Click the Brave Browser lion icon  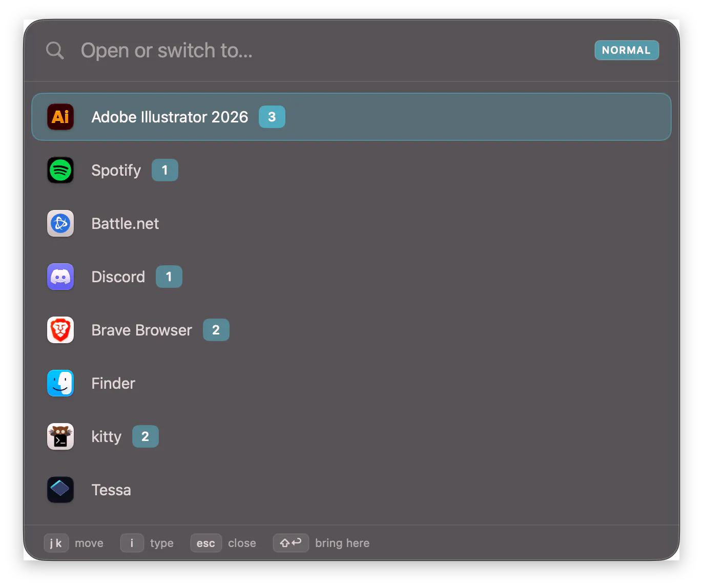point(60,330)
